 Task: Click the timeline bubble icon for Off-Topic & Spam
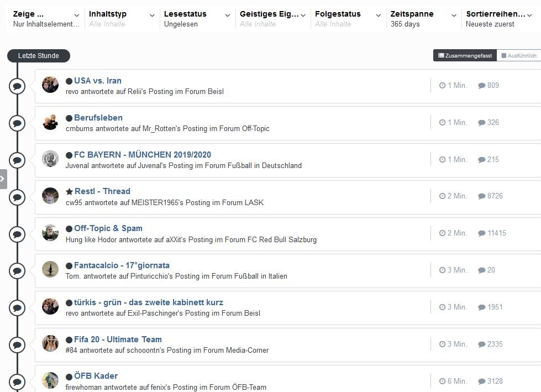pyautogui.click(x=17, y=234)
